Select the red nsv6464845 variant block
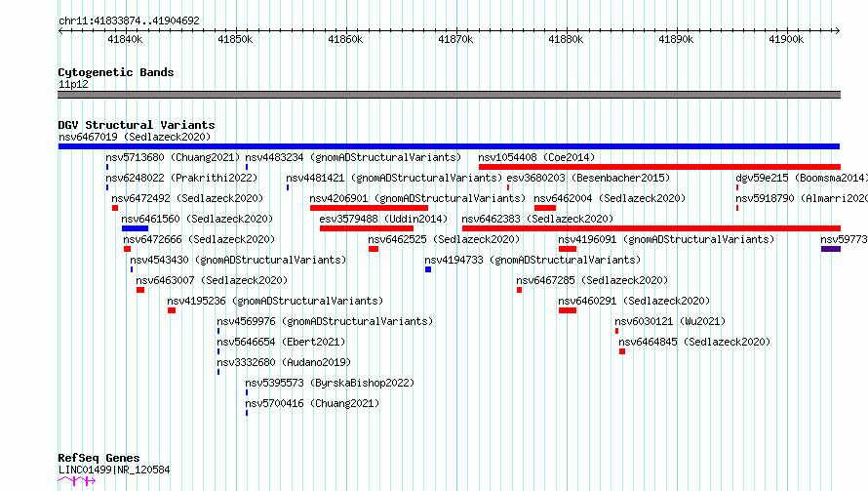The width and height of the screenshot is (868, 491). coord(622,351)
